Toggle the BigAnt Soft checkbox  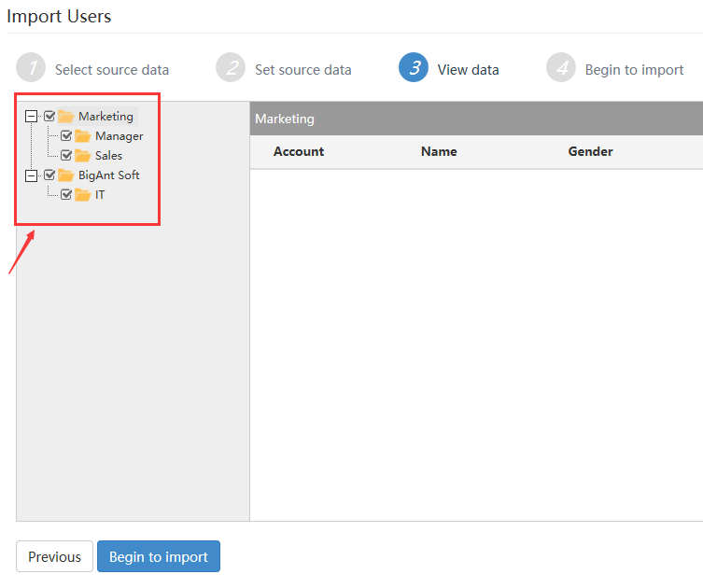tap(49, 175)
